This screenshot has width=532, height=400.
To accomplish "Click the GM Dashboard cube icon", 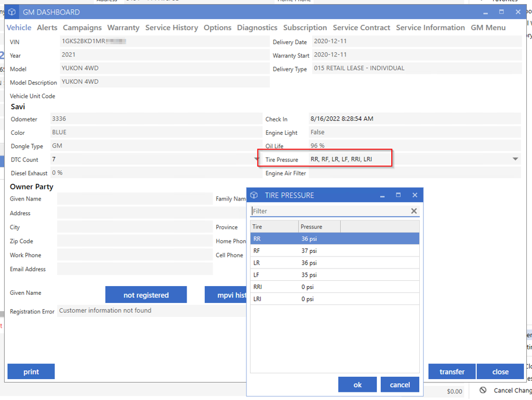I will point(12,12).
